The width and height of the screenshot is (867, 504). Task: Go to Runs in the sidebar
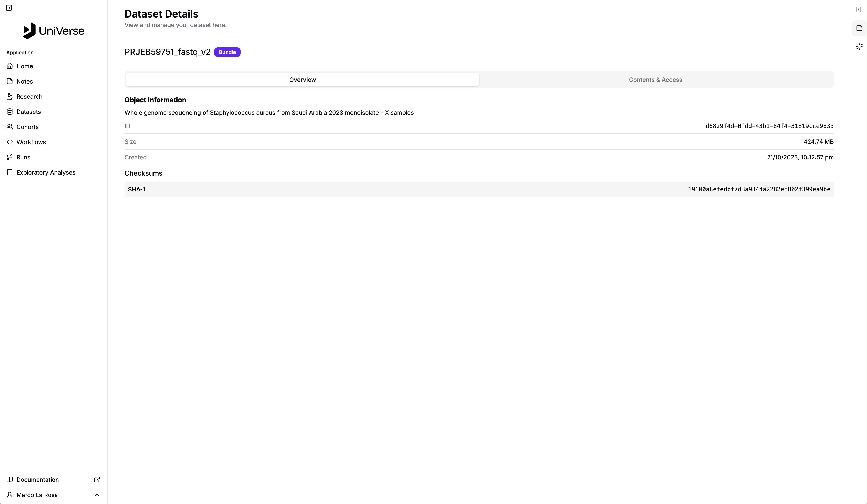tap(23, 157)
